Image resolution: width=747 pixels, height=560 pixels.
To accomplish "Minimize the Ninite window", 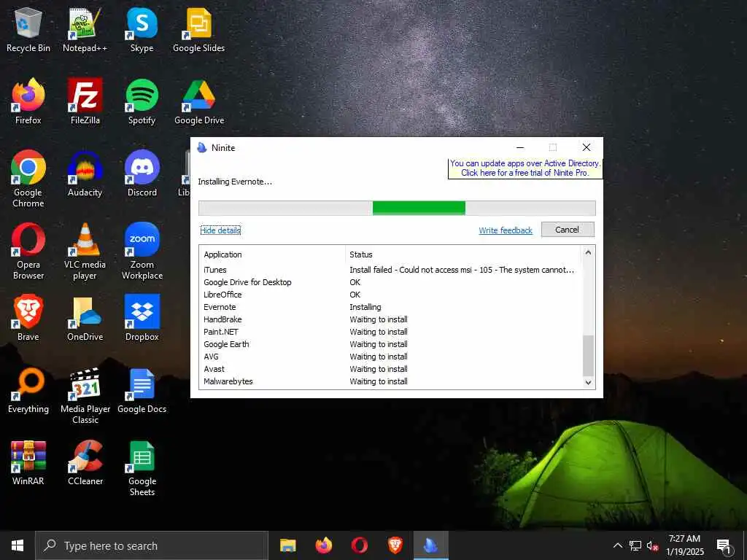I will [x=520, y=147].
